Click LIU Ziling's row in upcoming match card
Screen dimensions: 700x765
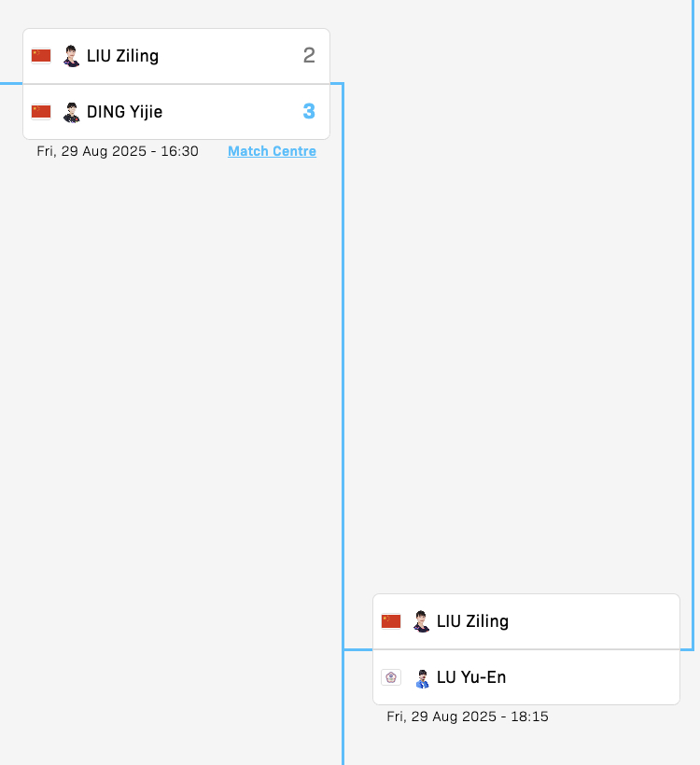click(x=526, y=621)
